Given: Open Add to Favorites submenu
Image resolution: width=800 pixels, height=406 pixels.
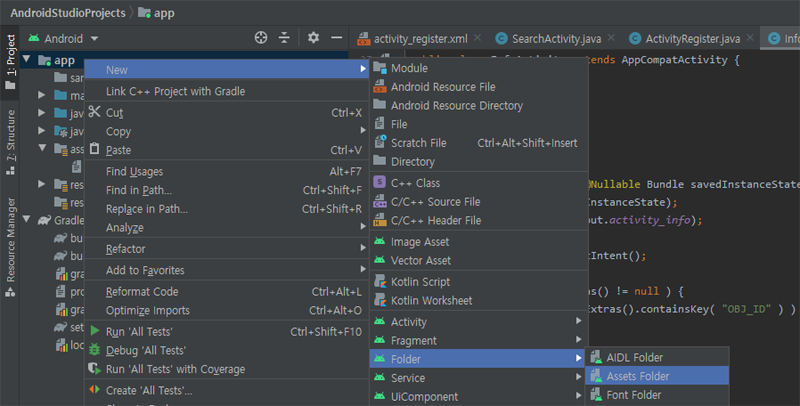Looking at the screenshot, I should 227,270.
